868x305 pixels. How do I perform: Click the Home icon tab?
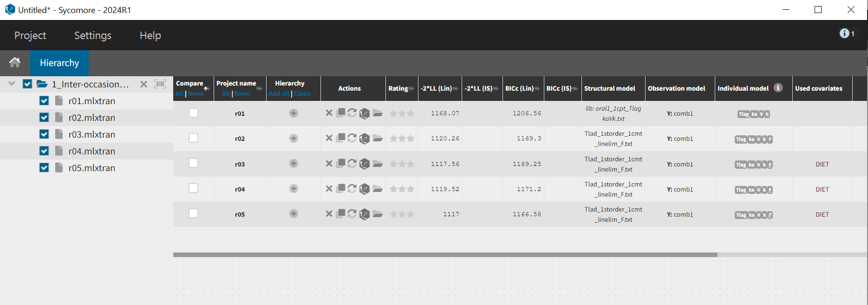pos(15,63)
